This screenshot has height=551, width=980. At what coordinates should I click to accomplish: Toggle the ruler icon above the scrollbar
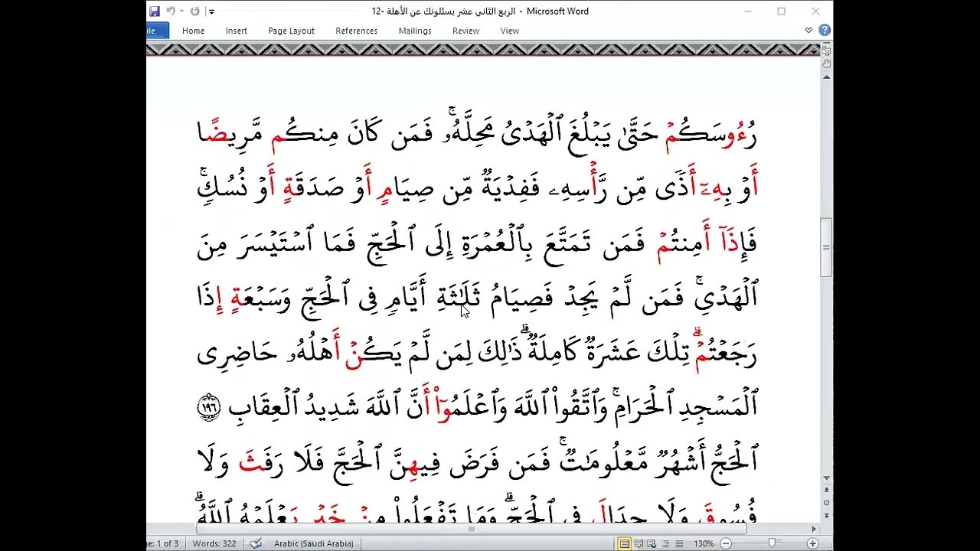pyautogui.click(x=826, y=51)
